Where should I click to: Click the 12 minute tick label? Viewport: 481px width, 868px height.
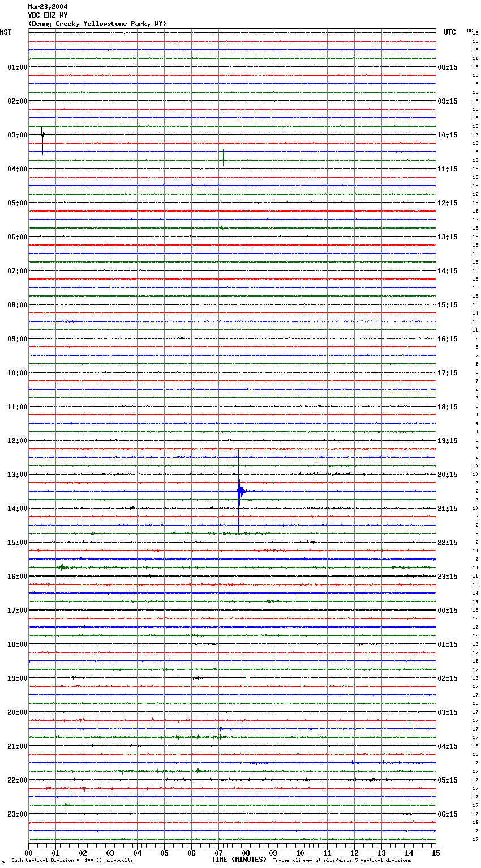354,853
